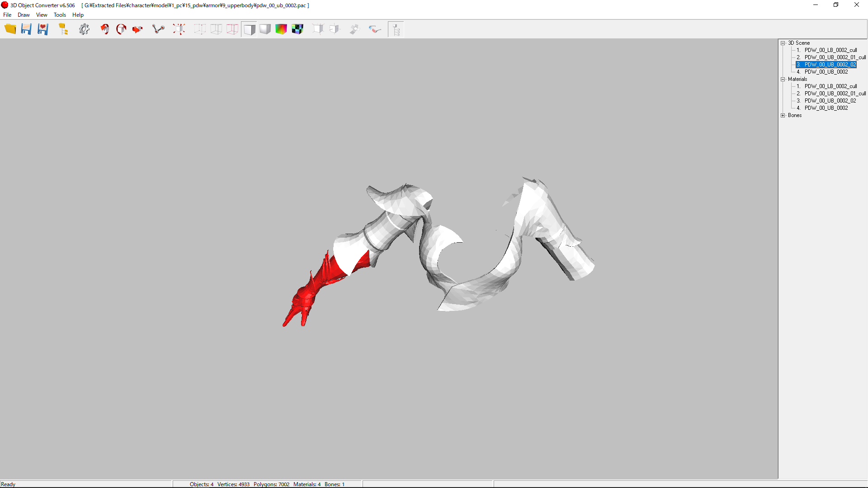This screenshot has height=488, width=868.
Task: Toggle the hierarchy tree panel button
Action: coord(396,29)
